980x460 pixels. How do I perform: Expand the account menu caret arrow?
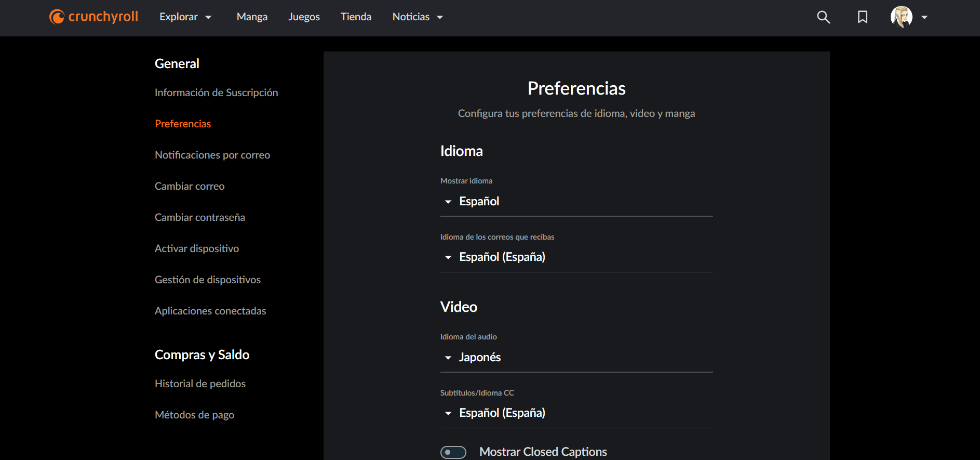(x=924, y=17)
